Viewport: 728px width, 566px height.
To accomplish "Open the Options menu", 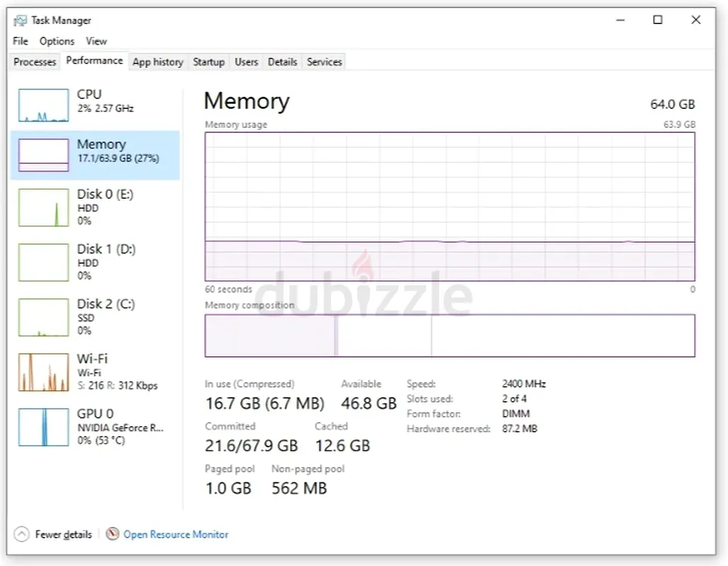I will [x=57, y=41].
